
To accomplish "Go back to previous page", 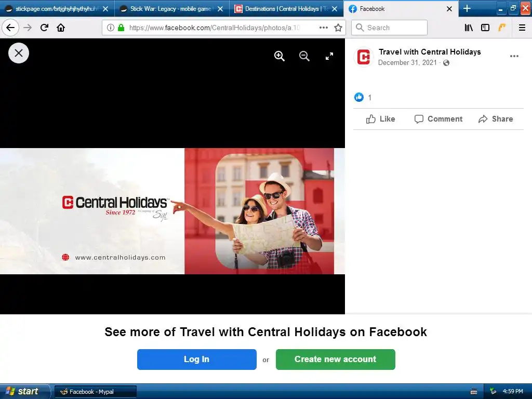I will [x=10, y=28].
